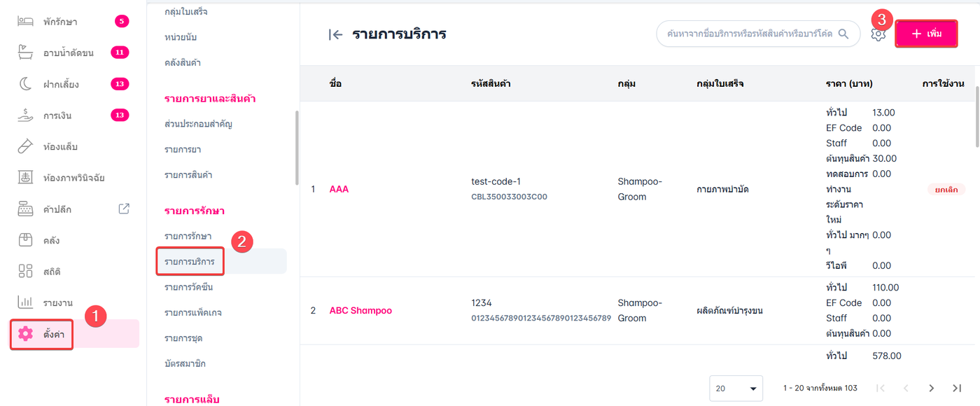Open statistics (สถิติ) dashboard icon
The image size is (980, 406).
pyautogui.click(x=26, y=271)
